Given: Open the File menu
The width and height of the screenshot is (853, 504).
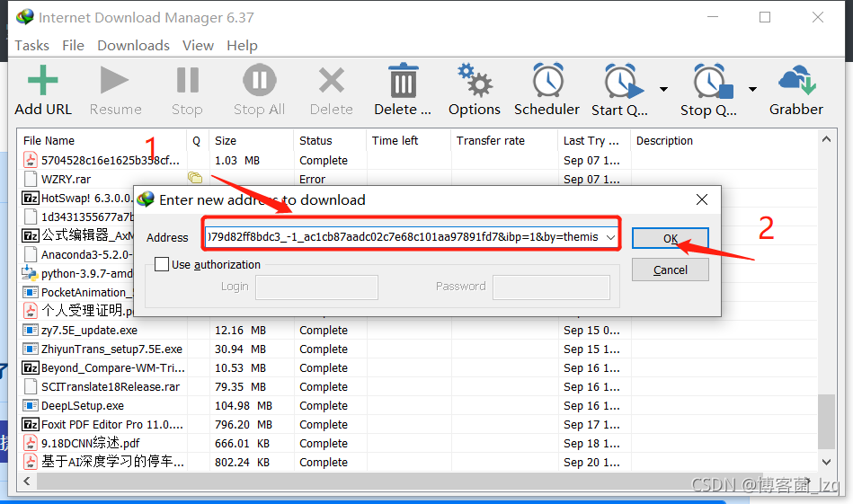Looking at the screenshot, I should tap(73, 46).
